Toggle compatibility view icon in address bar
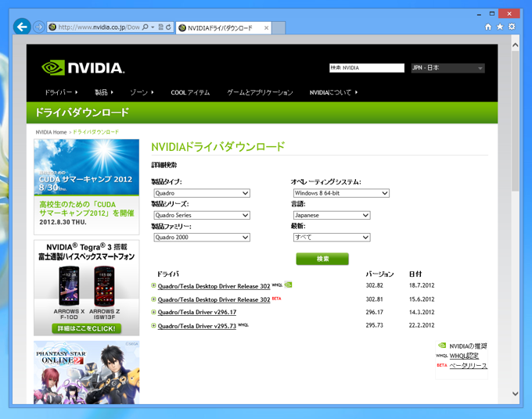This screenshot has height=419, width=532. [160, 27]
